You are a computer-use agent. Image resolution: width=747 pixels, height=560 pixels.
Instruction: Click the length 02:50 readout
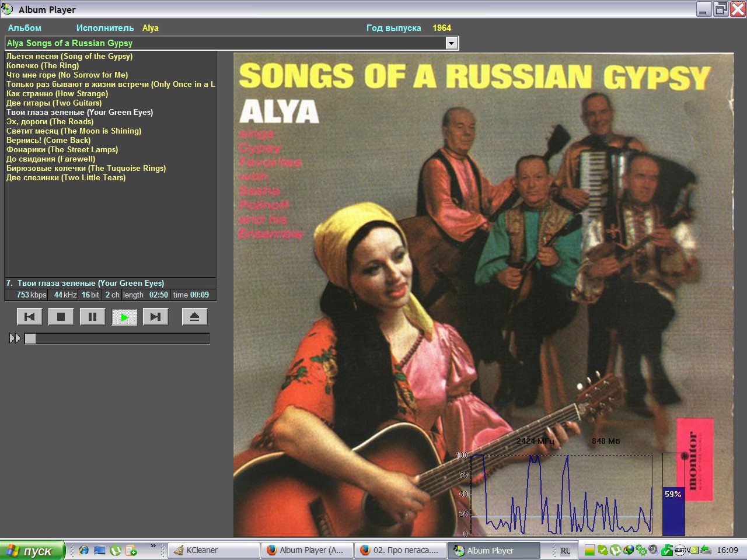145,295
